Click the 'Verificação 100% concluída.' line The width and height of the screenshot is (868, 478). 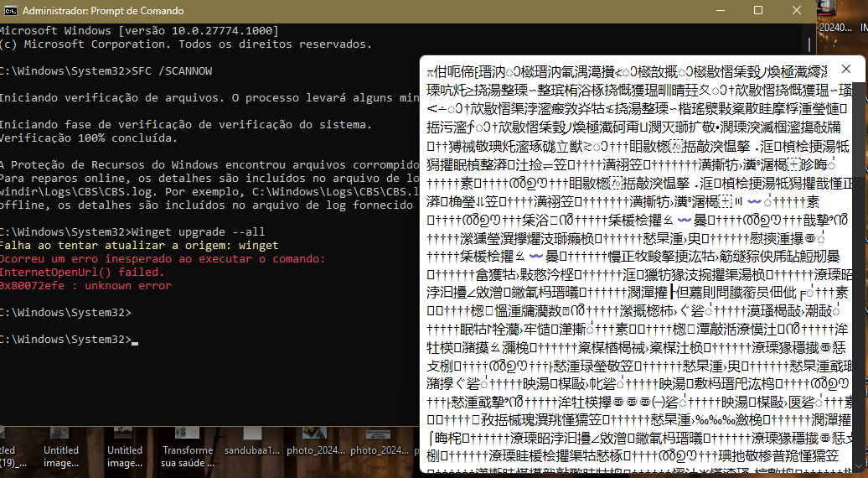click(89, 138)
